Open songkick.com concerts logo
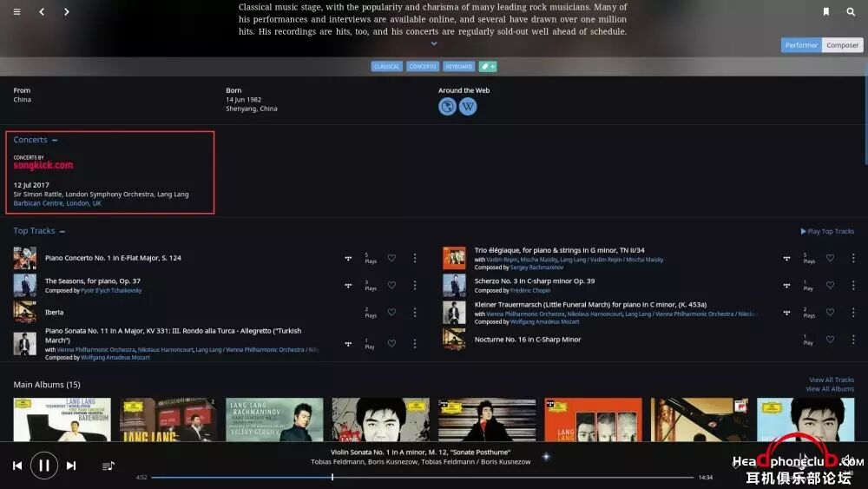 click(x=43, y=165)
